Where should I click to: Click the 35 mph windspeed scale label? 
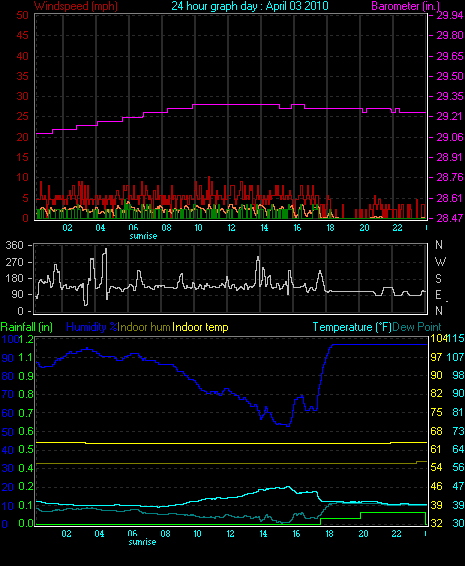point(22,76)
